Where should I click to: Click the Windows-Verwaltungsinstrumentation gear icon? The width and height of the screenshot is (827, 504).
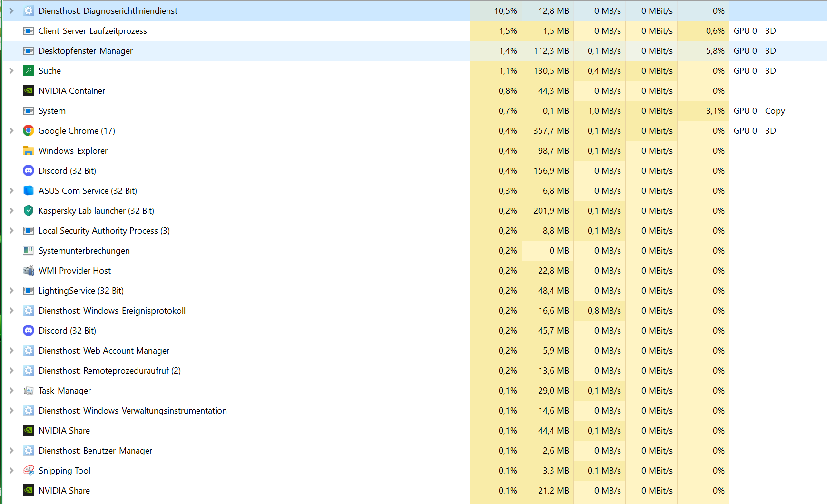tap(29, 410)
